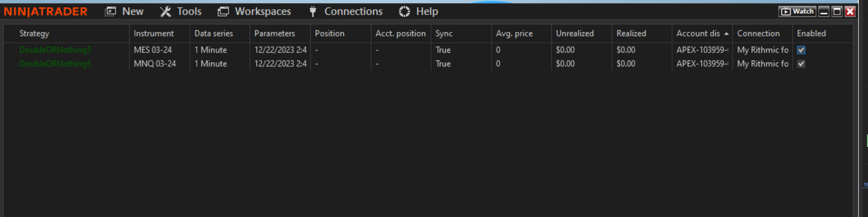Sort by the Strategy column header
The image size is (868, 217).
(x=34, y=33)
